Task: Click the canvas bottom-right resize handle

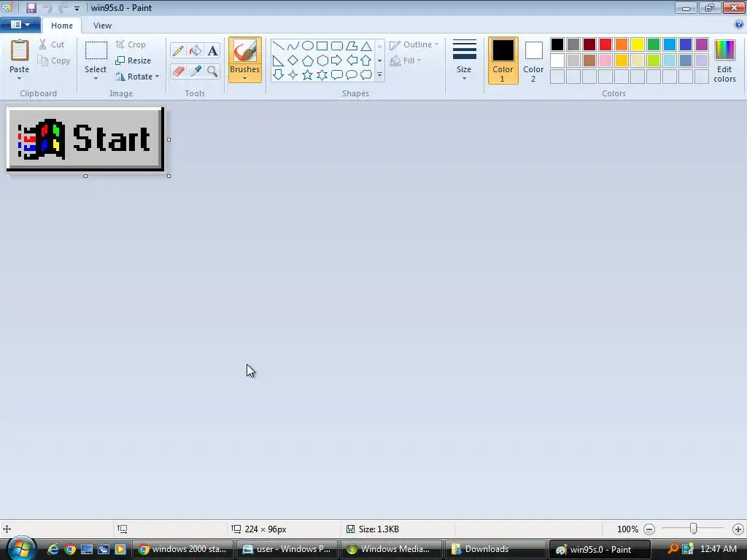Action: coord(169,176)
